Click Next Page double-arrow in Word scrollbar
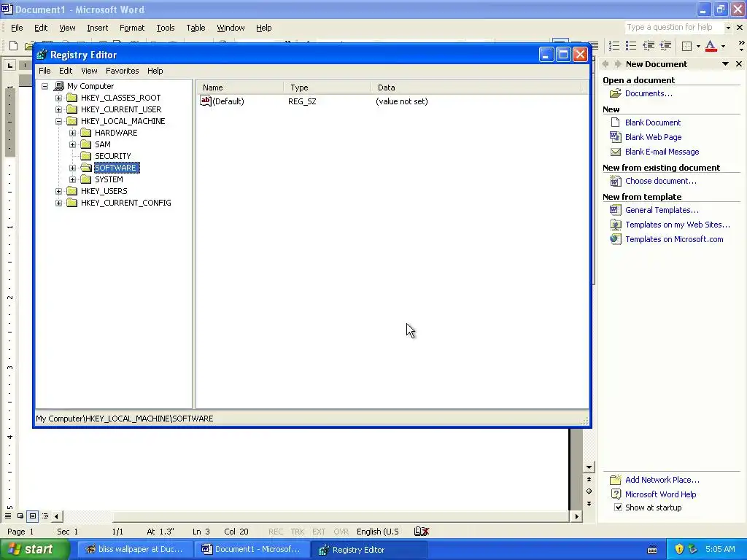Image resolution: width=747 pixels, height=560 pixels. point(589,504)
